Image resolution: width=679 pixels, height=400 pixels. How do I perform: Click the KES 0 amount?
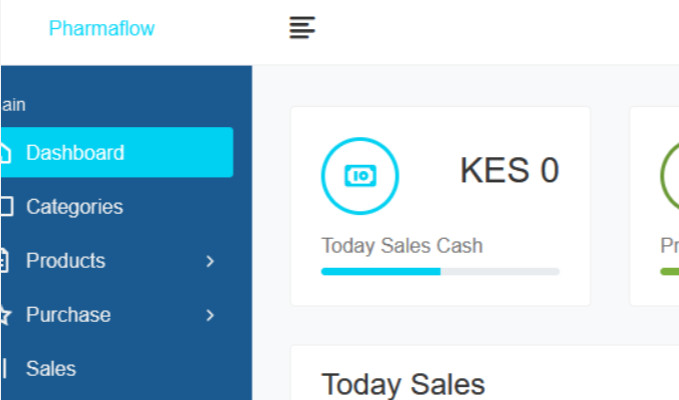point(509,171)
